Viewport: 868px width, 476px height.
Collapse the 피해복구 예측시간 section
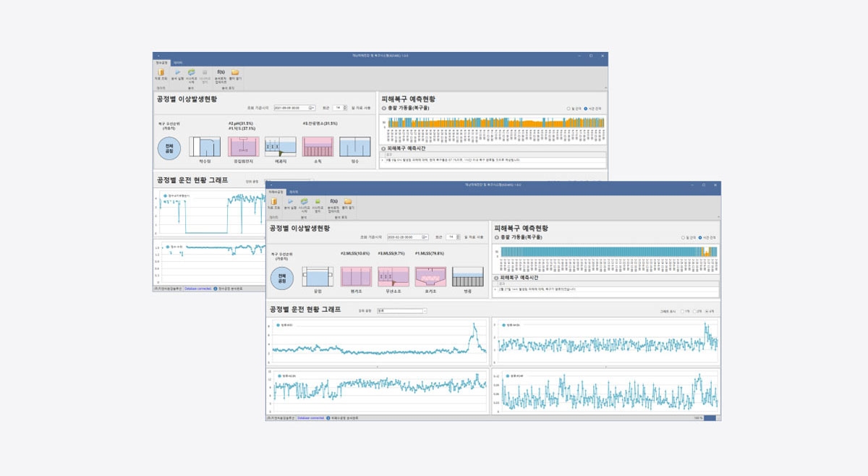tap(495, 278)
